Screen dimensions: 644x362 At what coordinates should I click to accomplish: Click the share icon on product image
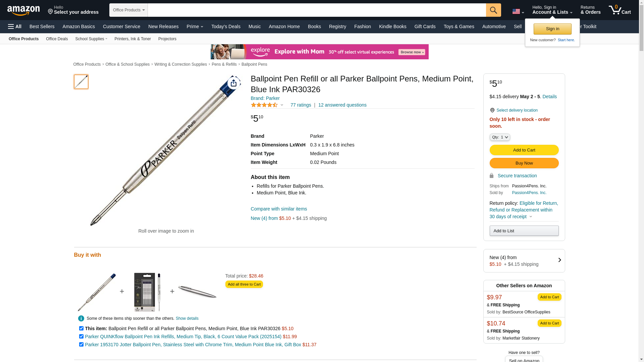tap(233, 83)
